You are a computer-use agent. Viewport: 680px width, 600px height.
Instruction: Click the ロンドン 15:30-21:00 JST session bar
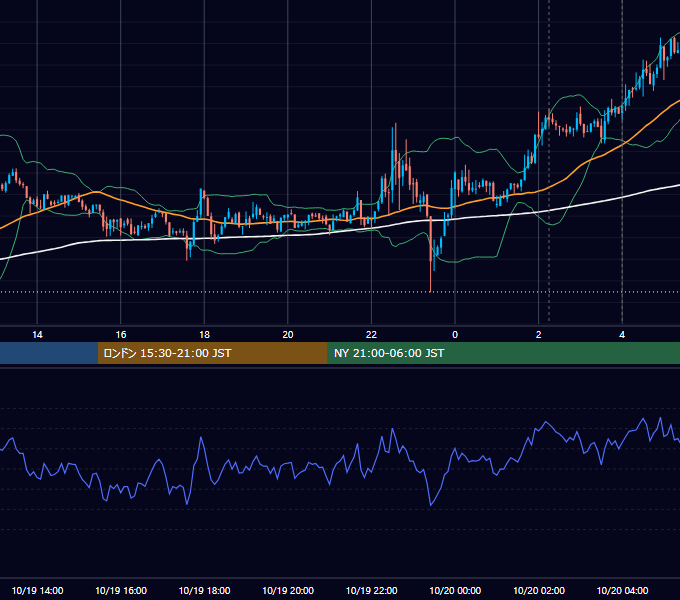(x=212, y=353)
